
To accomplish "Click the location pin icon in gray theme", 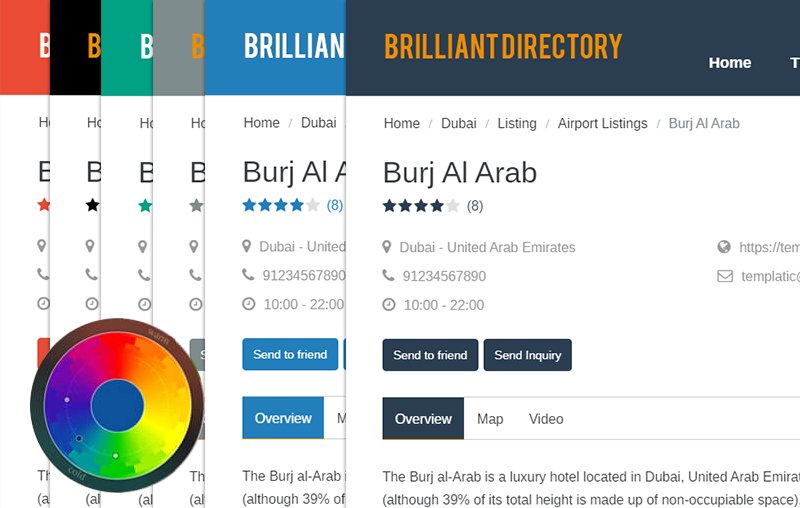I will (194, 247).
